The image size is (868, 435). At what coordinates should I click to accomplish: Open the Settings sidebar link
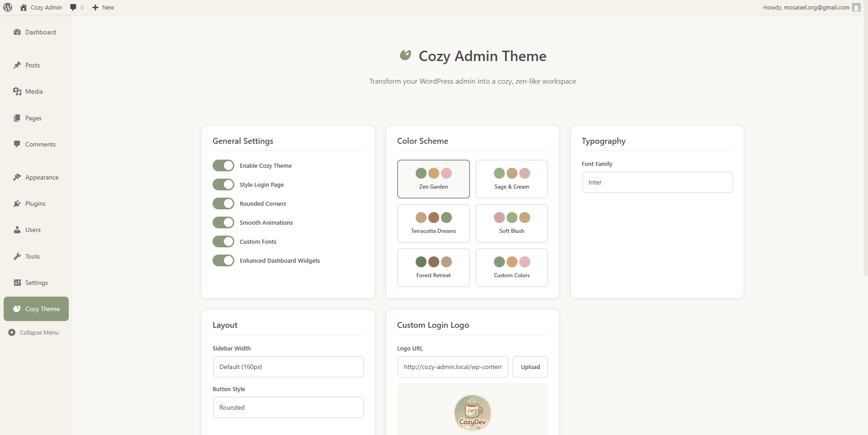point(36,283)
